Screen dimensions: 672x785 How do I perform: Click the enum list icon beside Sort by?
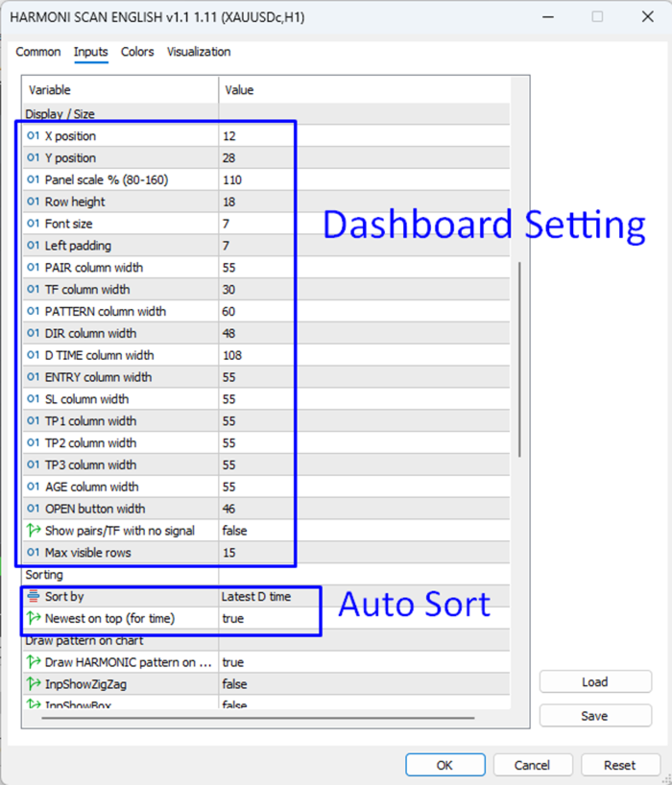coord(34,596)
